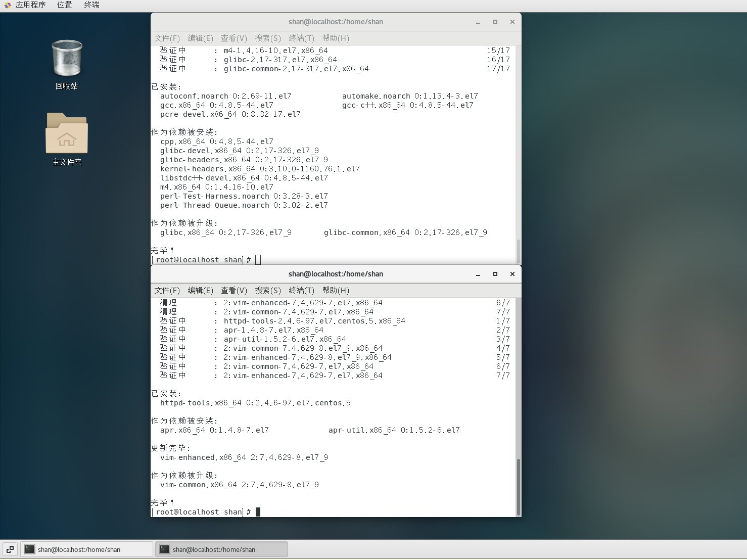Minimize the upper terminal window
The height and width of the screenshot is (560, 747).
[478, 22]
